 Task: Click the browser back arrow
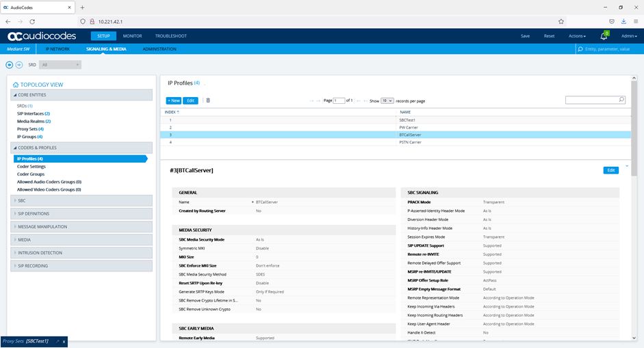8,21
